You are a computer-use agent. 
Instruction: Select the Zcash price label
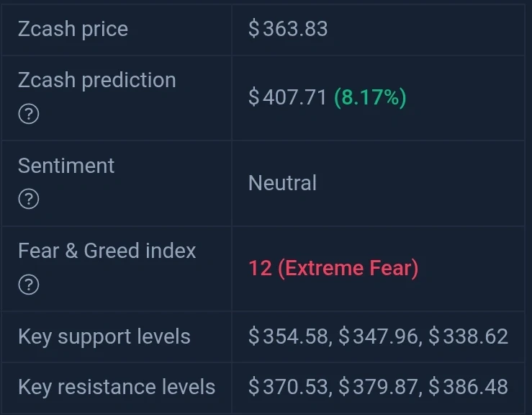point(73,29)
